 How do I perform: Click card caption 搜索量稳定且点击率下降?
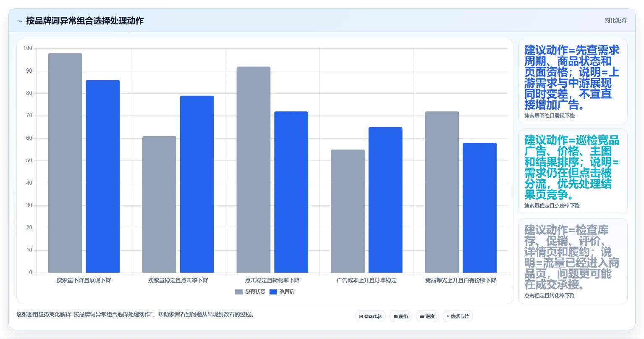(x=552, y=206)
